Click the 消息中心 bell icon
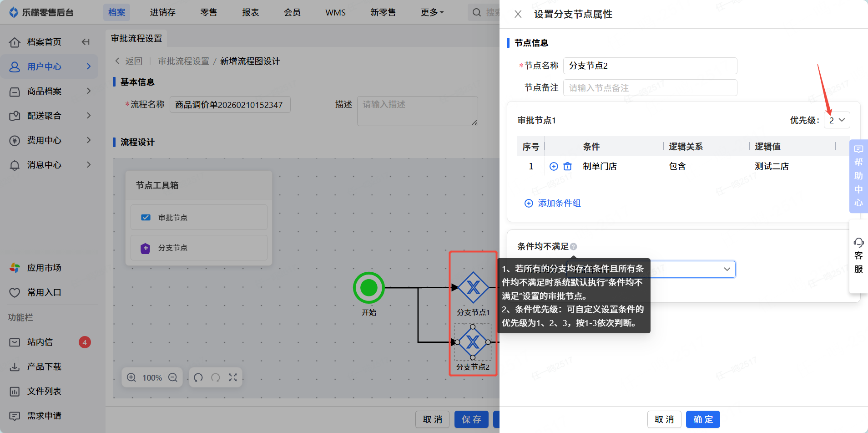 (15, 165)
